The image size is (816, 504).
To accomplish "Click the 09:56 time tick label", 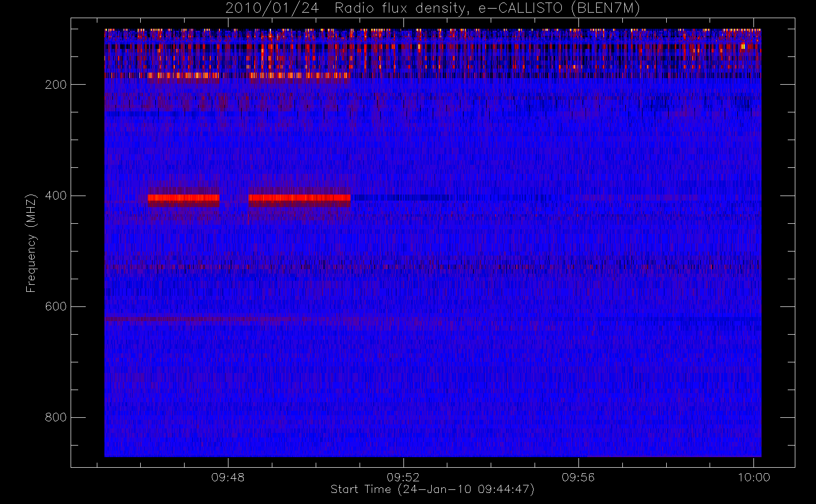I will (578, 477).
